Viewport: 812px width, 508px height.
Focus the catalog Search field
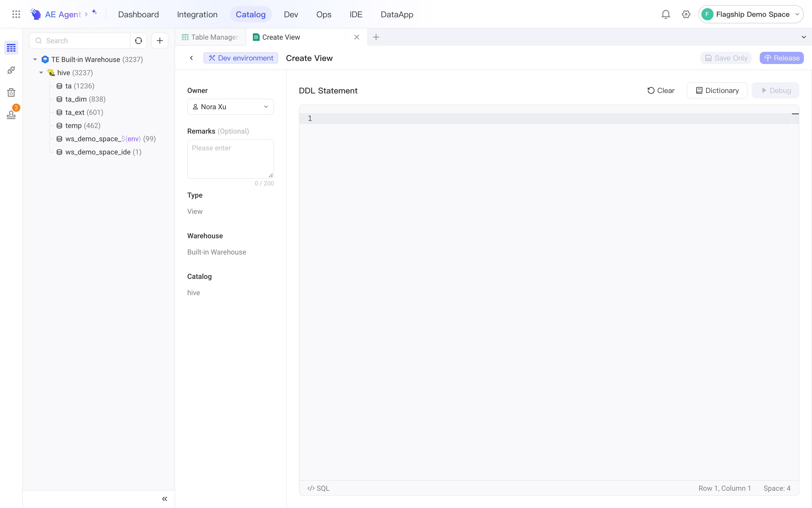coord(80,41)
